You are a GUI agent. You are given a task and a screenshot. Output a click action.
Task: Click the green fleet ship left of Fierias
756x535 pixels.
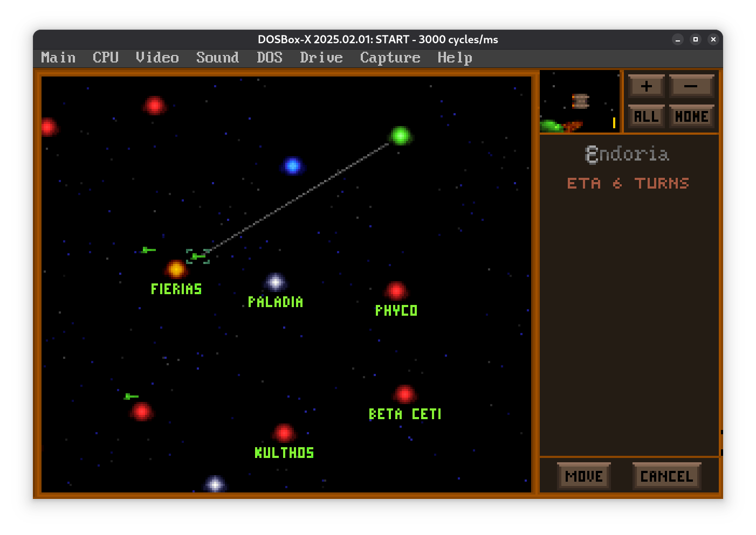coord(148,250)
